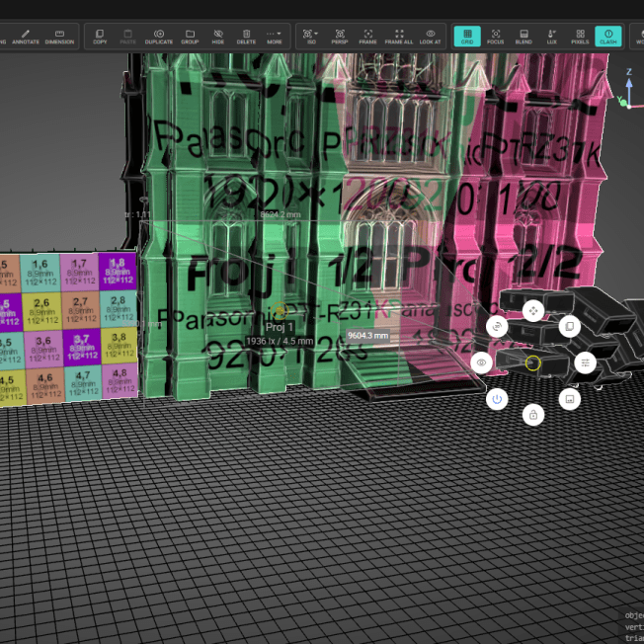Duplicate the selected object
Image resolution: width=644 pixels, height=644 pixels.
159,37
